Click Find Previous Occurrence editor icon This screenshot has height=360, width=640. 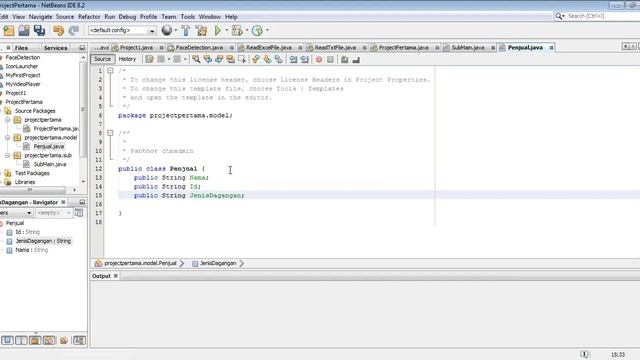tap(208, 60)
